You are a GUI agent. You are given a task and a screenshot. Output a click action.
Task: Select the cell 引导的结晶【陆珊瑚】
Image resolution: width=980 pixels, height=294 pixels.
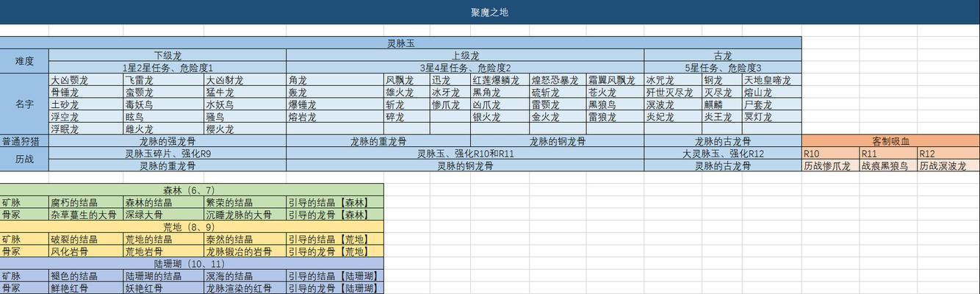pos(335,276)
